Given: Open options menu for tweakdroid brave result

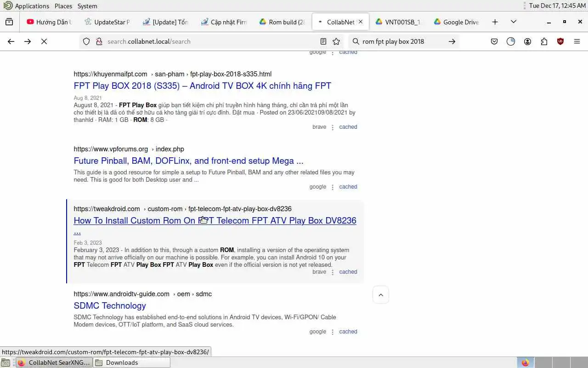Looking at the screenshot, I should click(333, 272).
